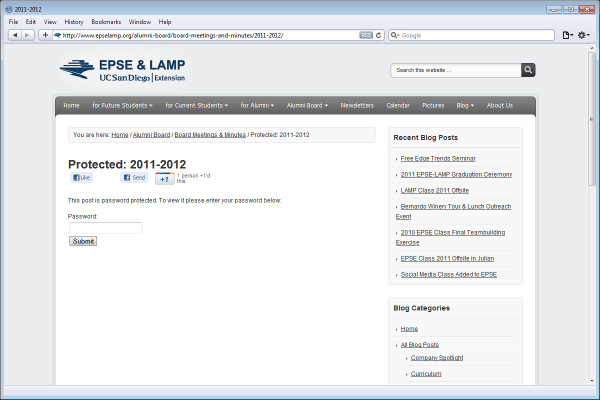Click the EPSE & LAMP logo

[x=122, y=70]
